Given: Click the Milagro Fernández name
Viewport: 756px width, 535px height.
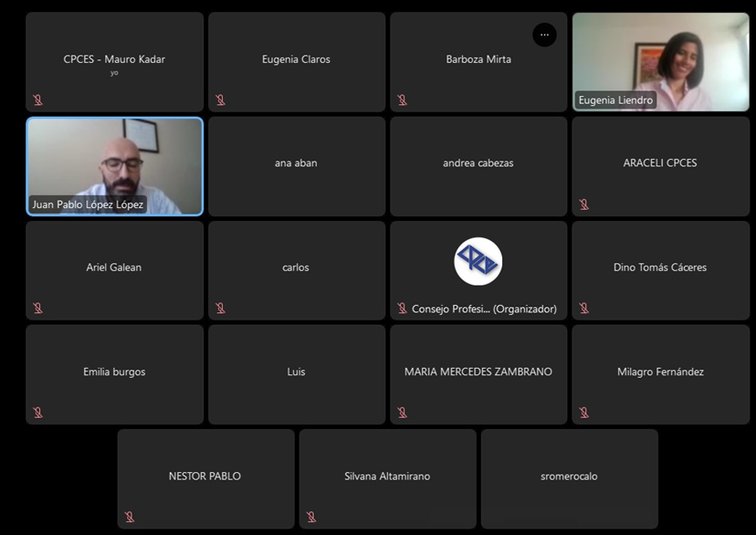Looking at the screenshot, I should [x=660, y=372].
